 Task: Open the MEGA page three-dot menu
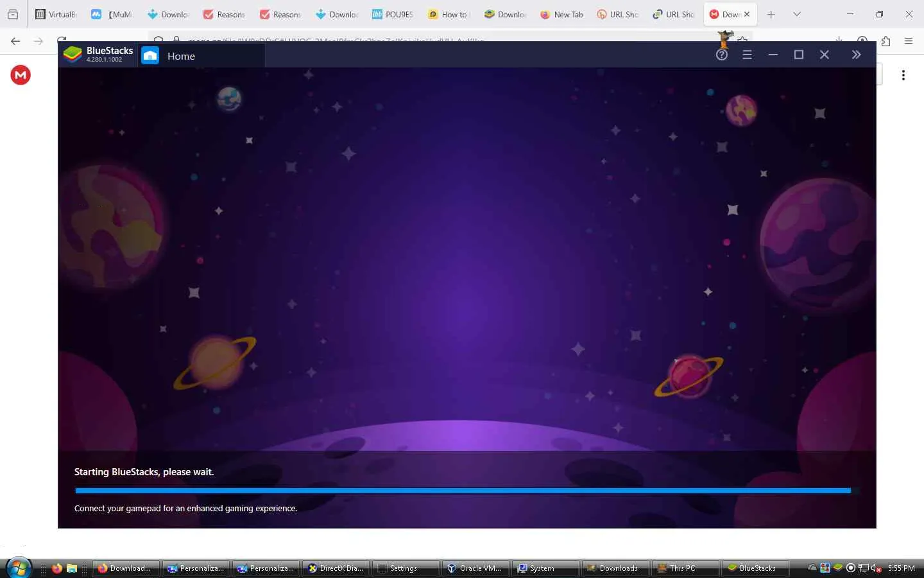tap(903, 75)
